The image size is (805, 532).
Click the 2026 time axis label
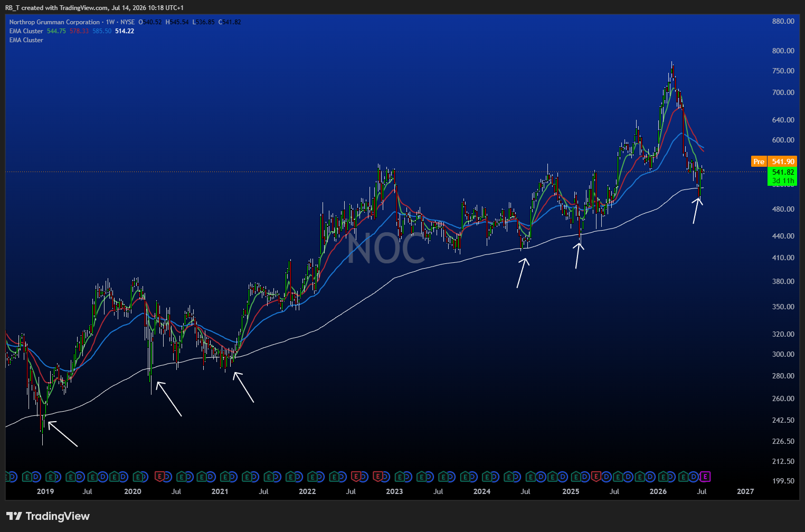click(x=658, y=491)
